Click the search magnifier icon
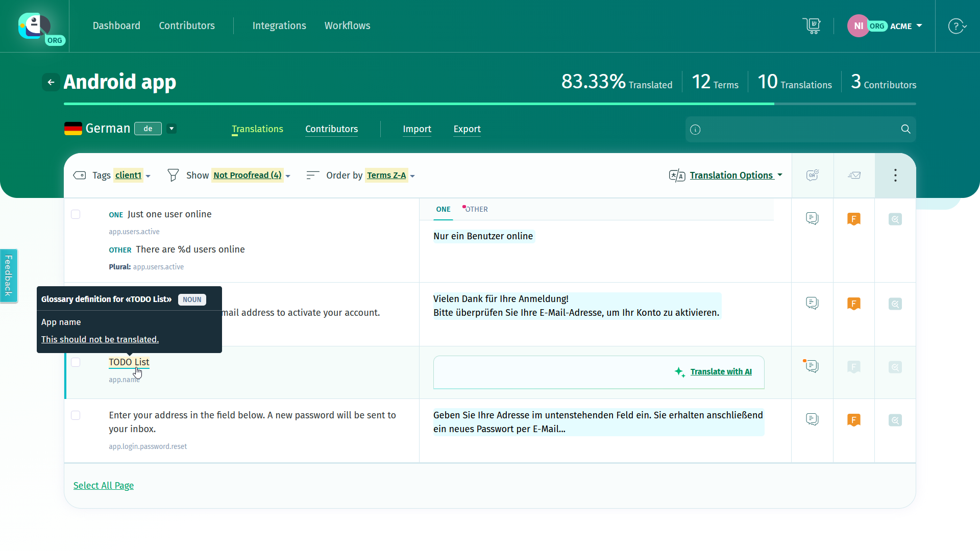 click(905, 129)
